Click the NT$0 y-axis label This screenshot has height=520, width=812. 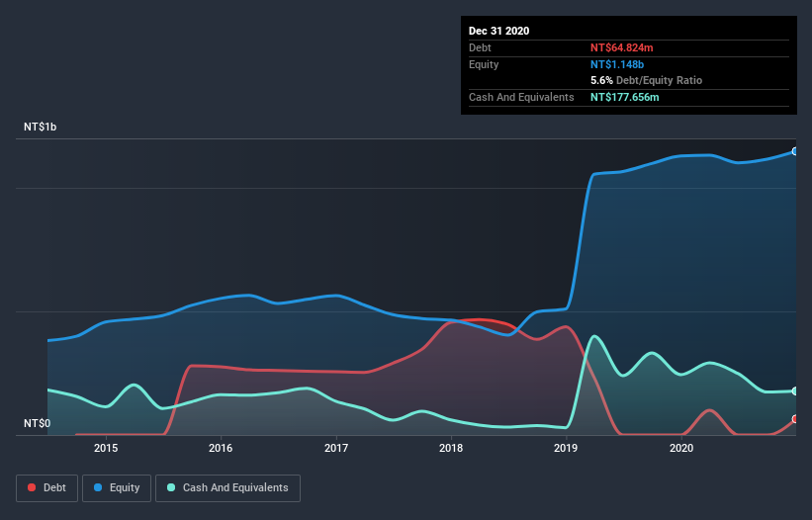[38, 423]
